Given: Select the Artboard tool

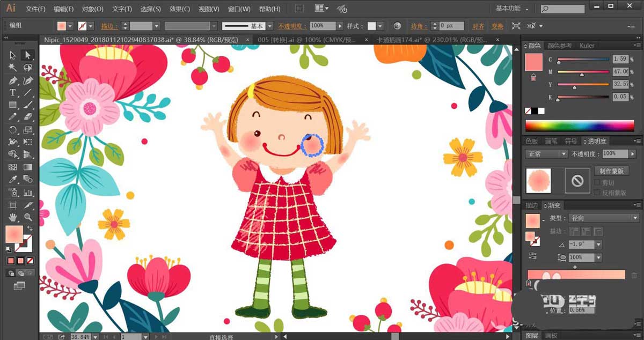Looking at the screenshot, I should pos(13,205).
